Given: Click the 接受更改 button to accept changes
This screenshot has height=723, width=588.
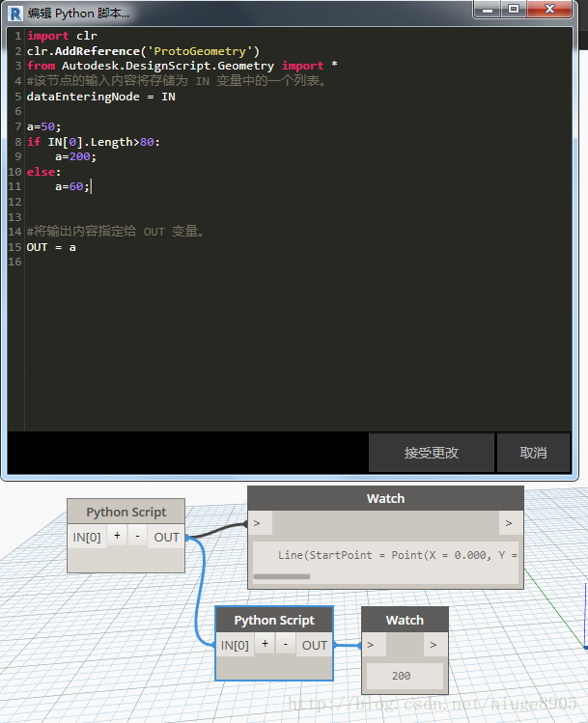Looking at the screenshot, I should point(432,452).
